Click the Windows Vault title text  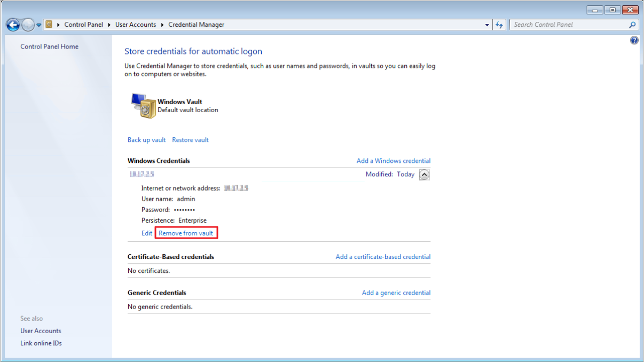coord(180,101)
